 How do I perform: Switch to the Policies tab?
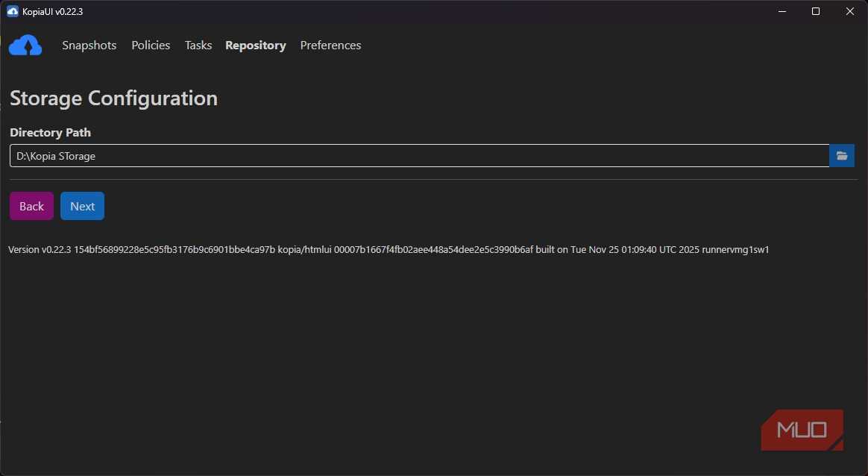click(x=151, y=46)
